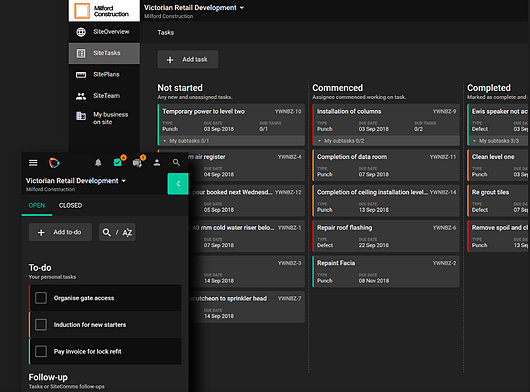Screen dimensions: 530x392
Task: Click the My business on site building icon
Action: pyautogui.click(x=81, y=116)
